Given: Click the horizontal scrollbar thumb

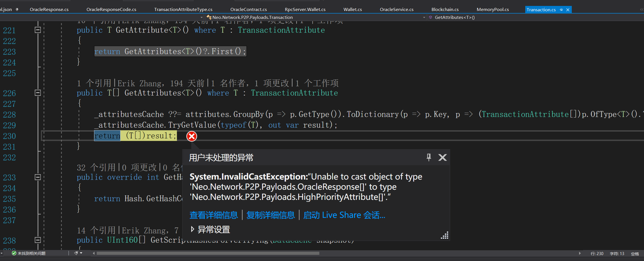Looking at the screenshot, I should pos(208,253).
